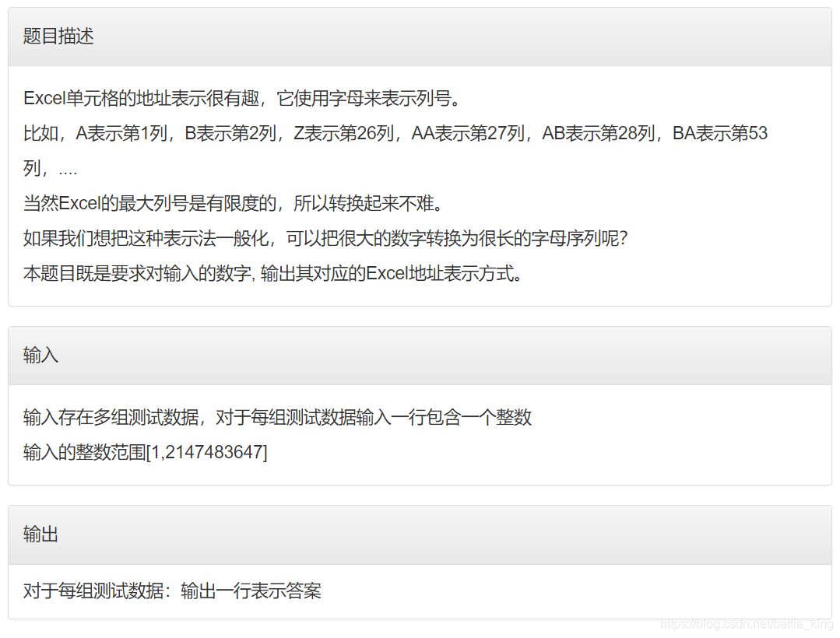Viewport: 840px width, 638px height.
Task: Click the line 当然Excel的最大列号是有限度的
Action: coord(233,203)
